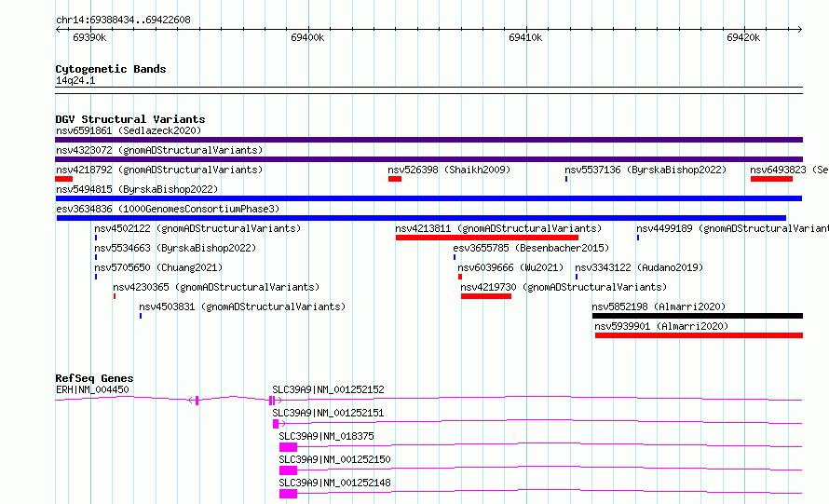Click the 69410k ruler tick label
Image resolution: width=829 pixels, height=504 pixels.
pyautogui.click(x=525, y=37)
